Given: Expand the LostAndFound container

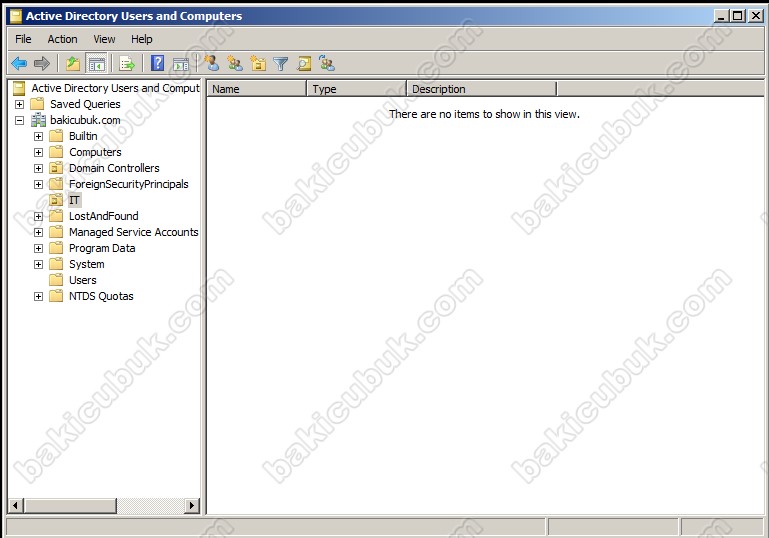Looking at the screenshot, I should (38, 216).
